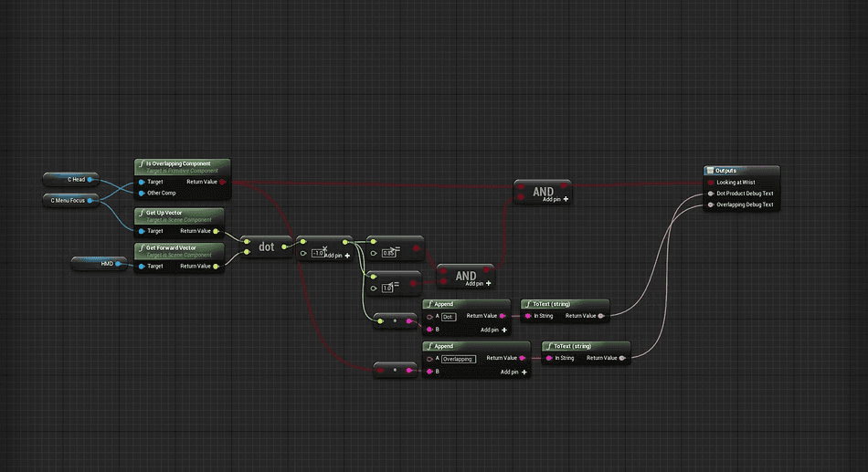This screenshot has height=472, width=868.
Task: Click the -1.0 value field on multiply node
Action: pyautogui.click(x=318, y=254)
